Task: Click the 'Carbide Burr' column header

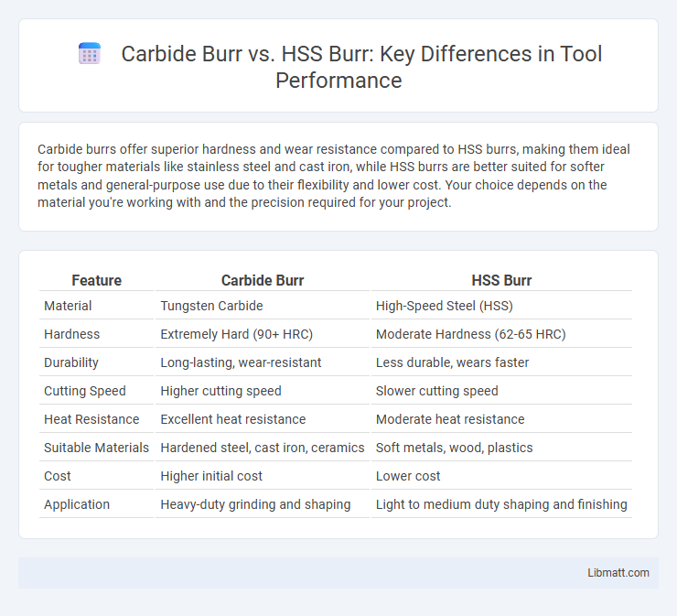Action: [263, 280]
